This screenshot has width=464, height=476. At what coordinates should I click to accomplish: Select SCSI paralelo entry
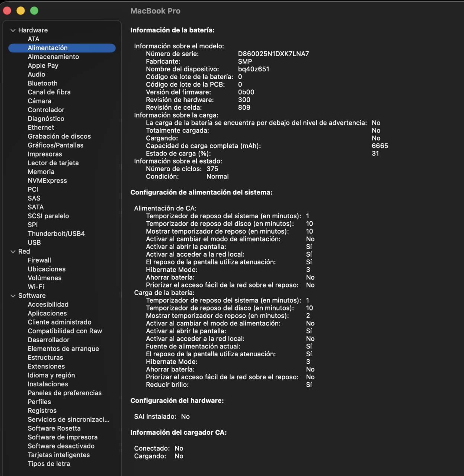point(48,216)
